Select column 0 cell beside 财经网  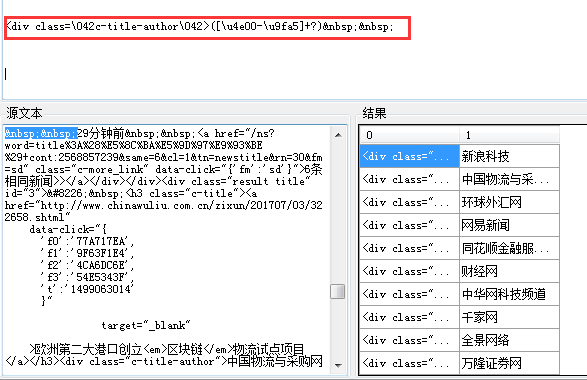pyautogui.click(x=410, y=271)
